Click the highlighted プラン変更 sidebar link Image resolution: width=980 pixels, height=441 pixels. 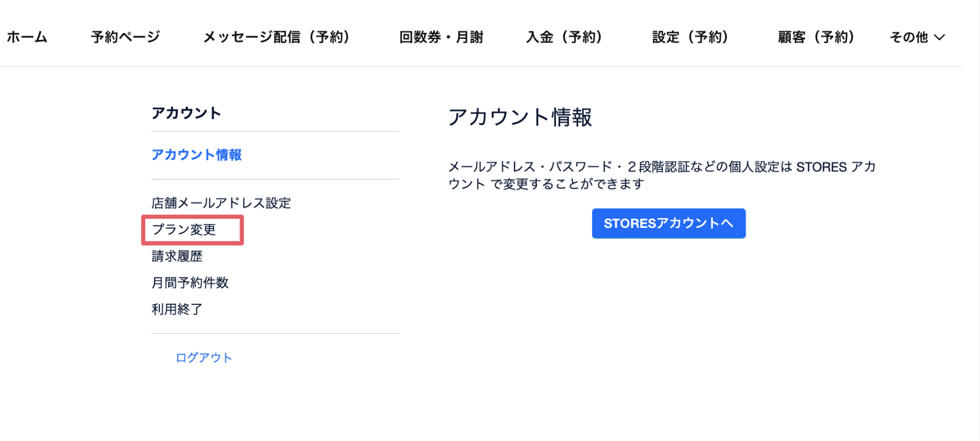[x=184, y=230]
